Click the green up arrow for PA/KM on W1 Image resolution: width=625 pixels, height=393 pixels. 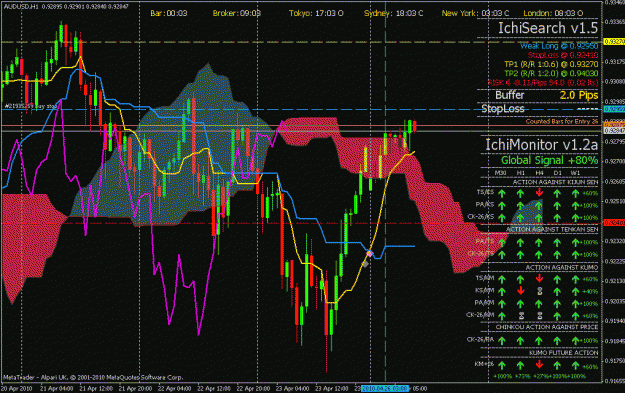coord(575,304)
